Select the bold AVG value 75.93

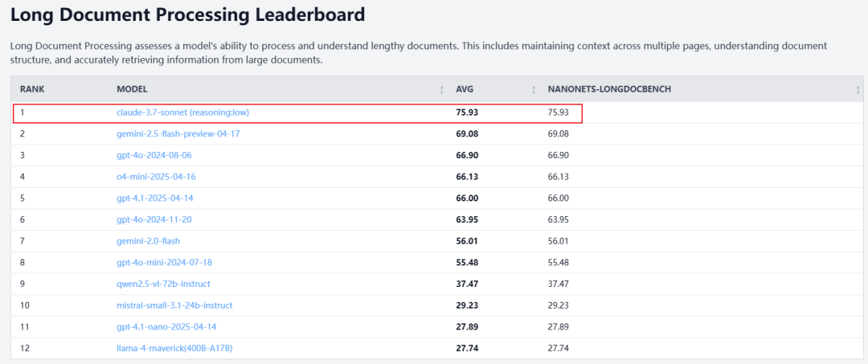point(467,112)
